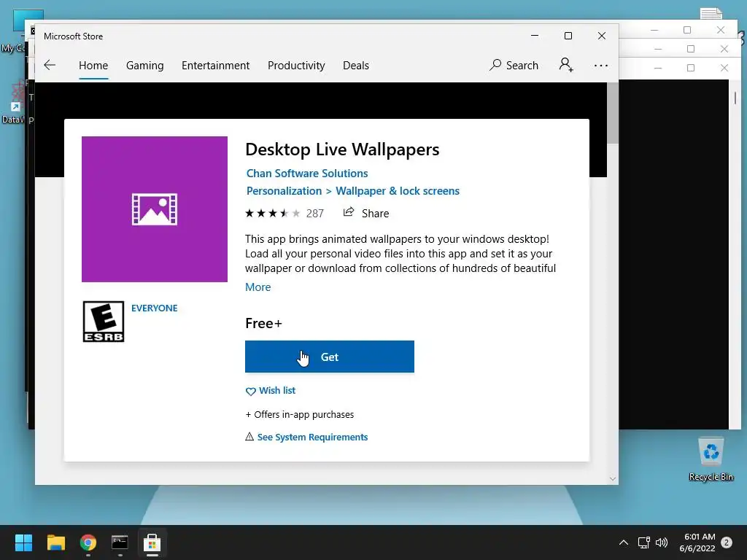
Task: Expand description with More link
Action: (x=258, y=287)
